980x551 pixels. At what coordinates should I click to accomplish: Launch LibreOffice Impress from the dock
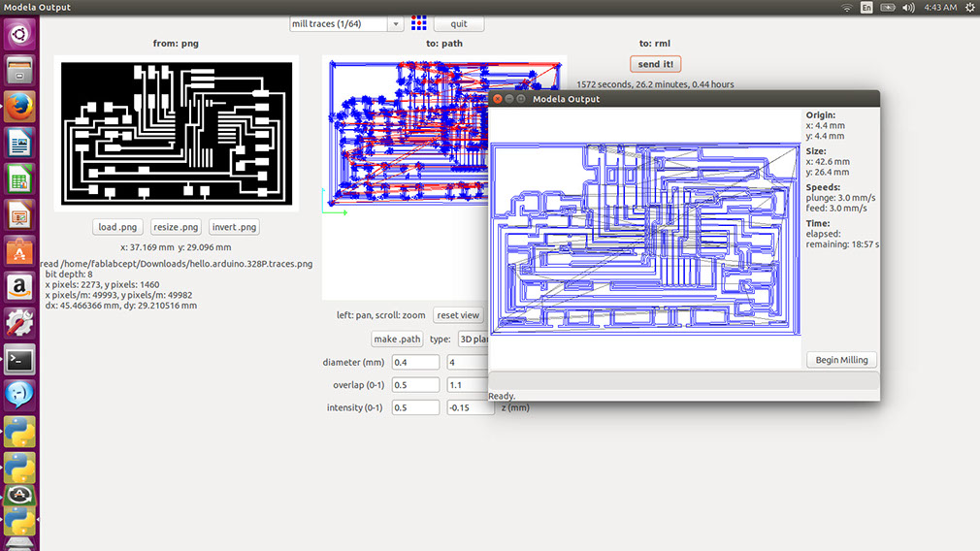(19, 215)
